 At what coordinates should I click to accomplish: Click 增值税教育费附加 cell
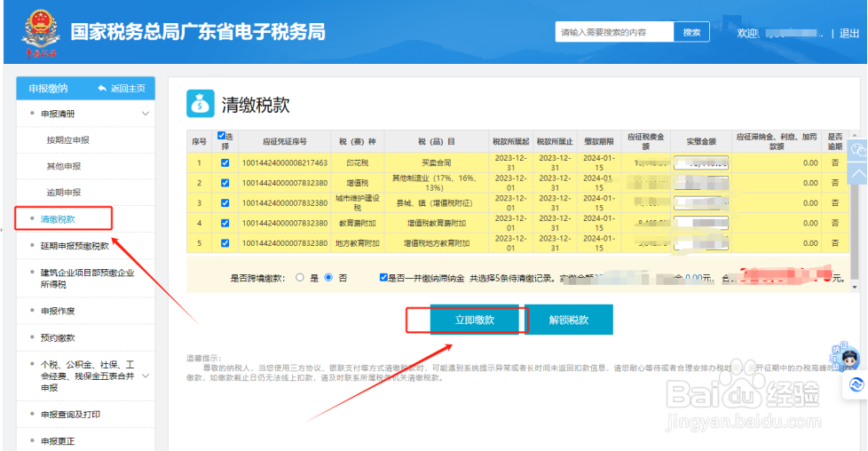pos(436,223)
